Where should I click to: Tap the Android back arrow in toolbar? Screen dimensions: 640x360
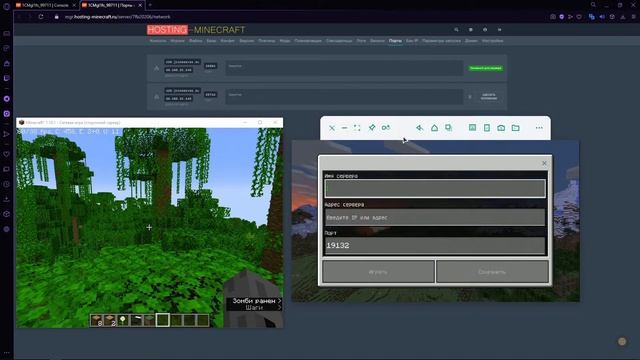coord(419,128)
